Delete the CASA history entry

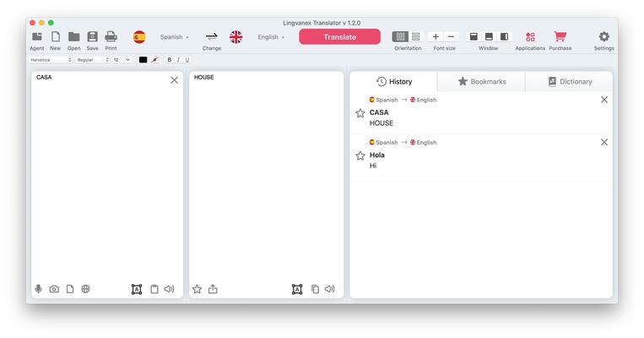[604, 100]
